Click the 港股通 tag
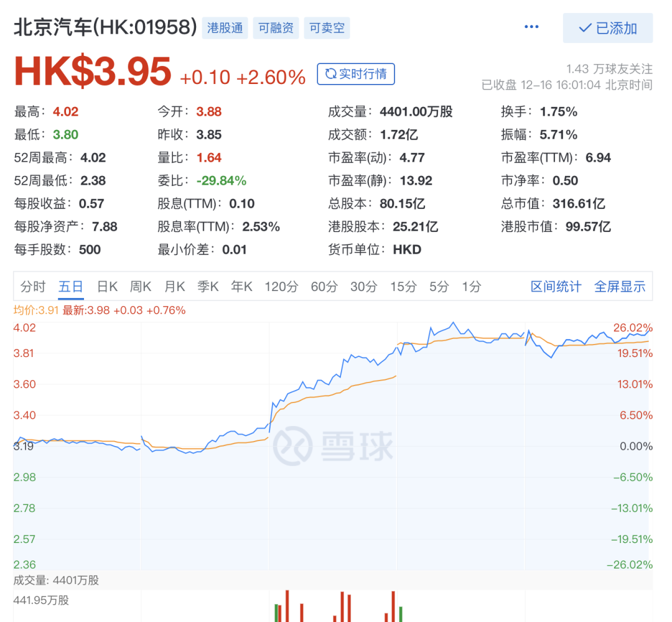672x622 pixels. point(225,28)
